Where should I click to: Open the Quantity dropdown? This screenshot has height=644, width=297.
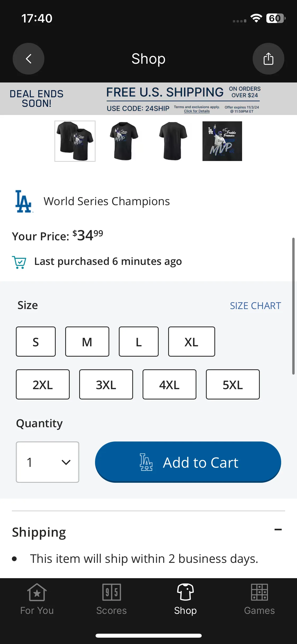(x=48, y=462)
